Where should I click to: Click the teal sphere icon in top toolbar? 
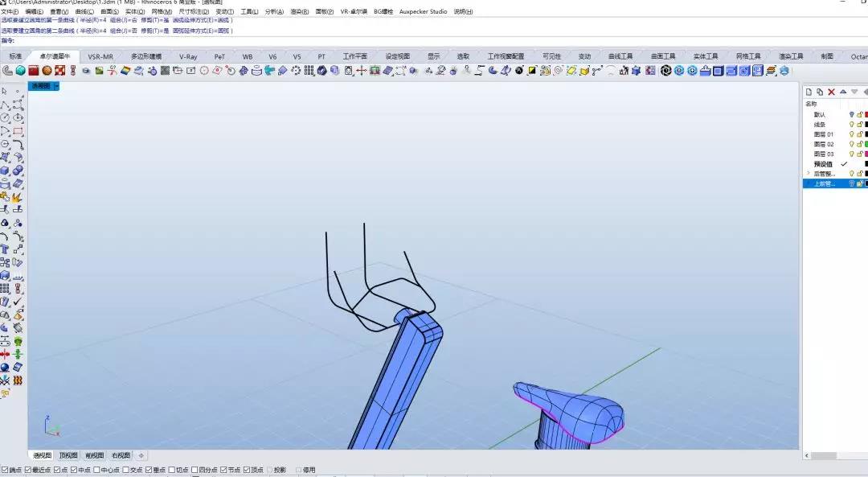[x=20, y=70]
